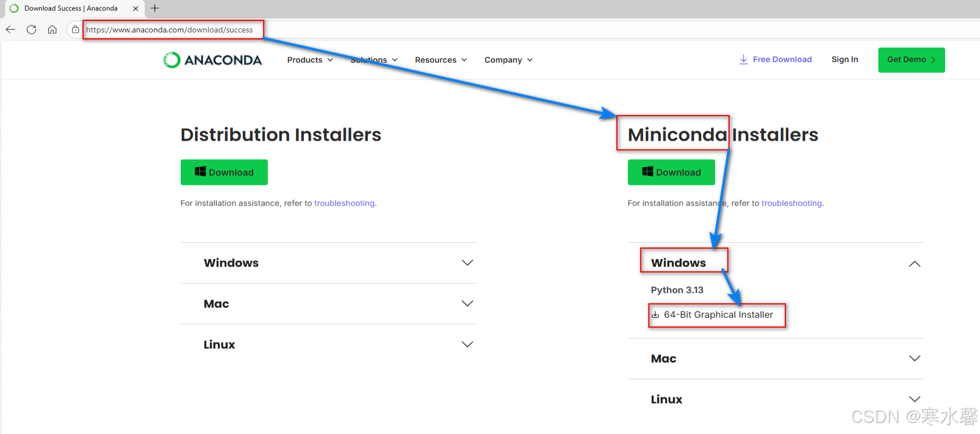Click the site lock icon in address bar
The height and width of the screenshot is (434, 980).
point(76,30)
